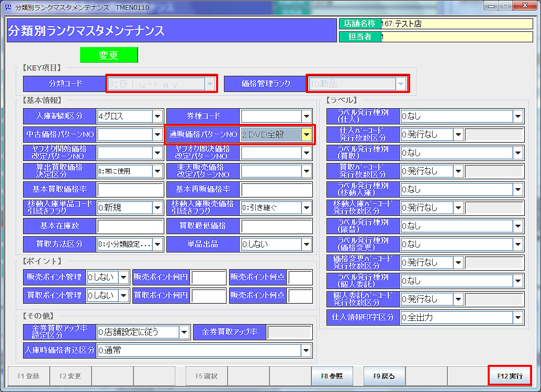
Task: Expand the 入庫時価格書込区分 dropdown
Action: (307, 350)
